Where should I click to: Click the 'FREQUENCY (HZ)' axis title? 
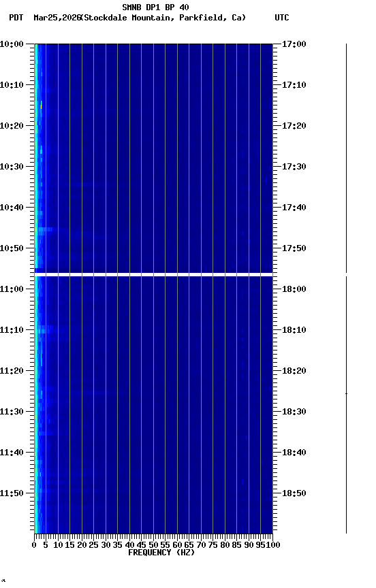(x=161, y=553)
